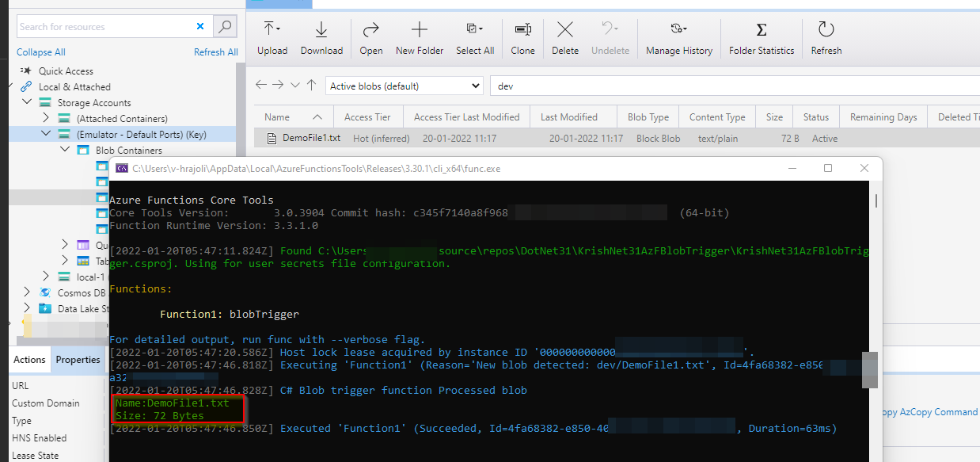Click the Undelete toolbar button
This screenshot has height=462, width=980.
tap(610, 39)
